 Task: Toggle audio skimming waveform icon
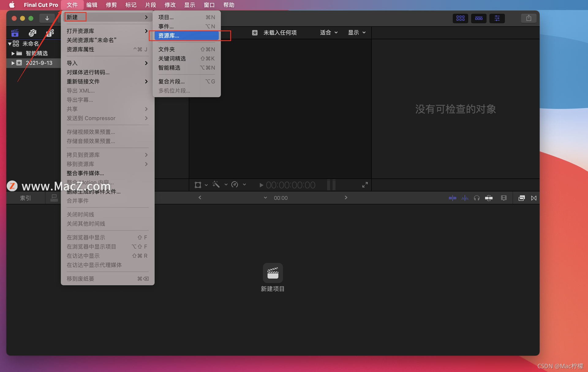(x=465, y=198)
